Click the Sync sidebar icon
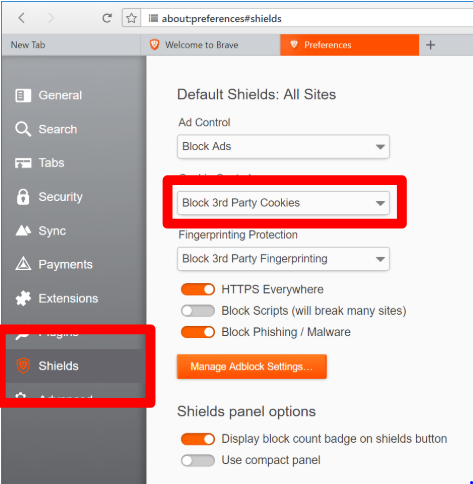This screenshot has width=473, height=484. 23,230
